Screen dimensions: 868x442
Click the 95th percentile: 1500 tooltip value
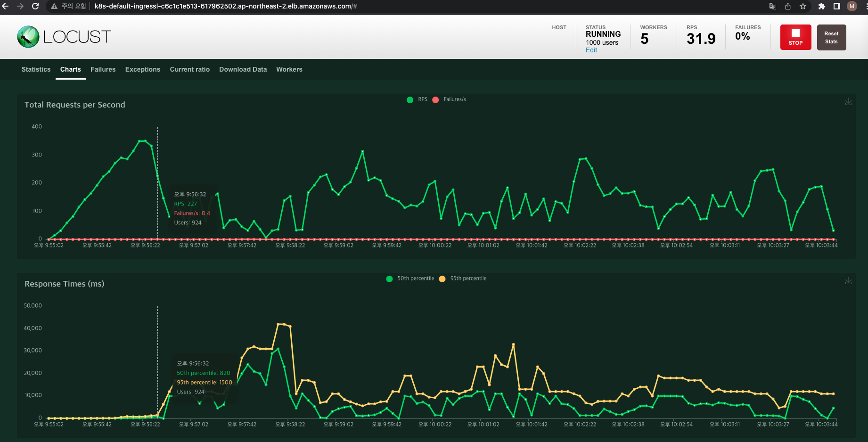point(205,382)
